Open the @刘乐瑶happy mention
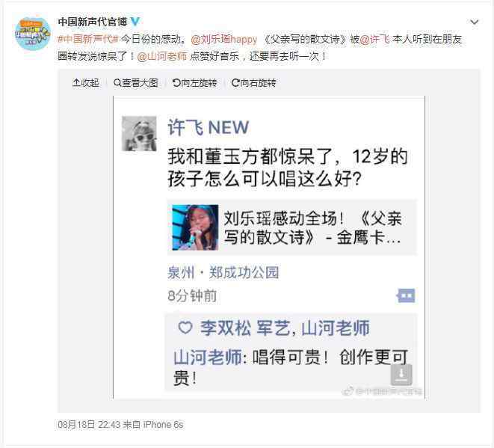Screen dimensions: 494x448 (224, 39)
